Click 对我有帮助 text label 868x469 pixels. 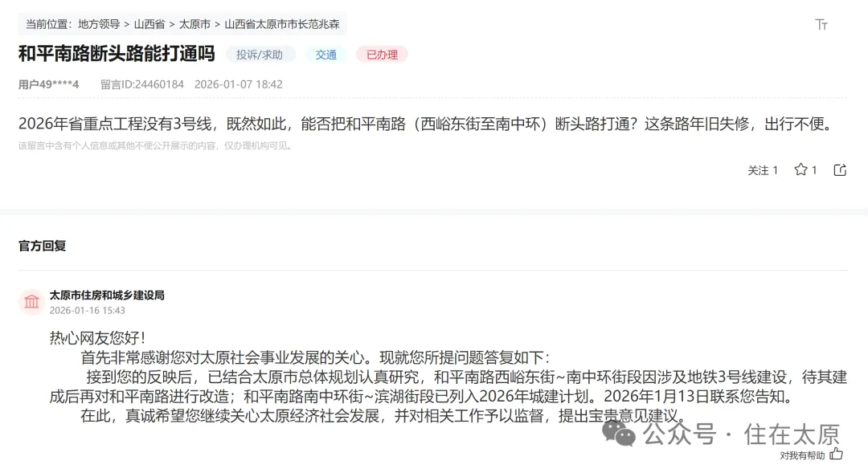click(x=802, y=455)
